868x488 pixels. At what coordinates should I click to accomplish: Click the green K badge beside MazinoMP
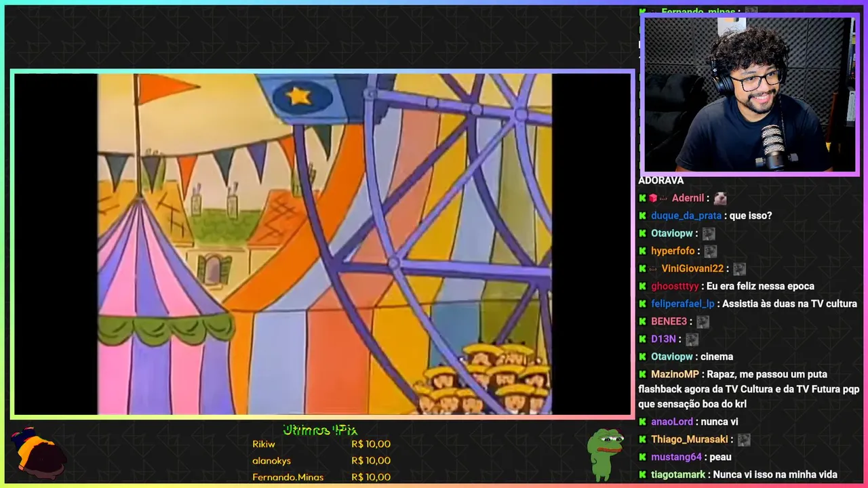click(x=642, y=374)
